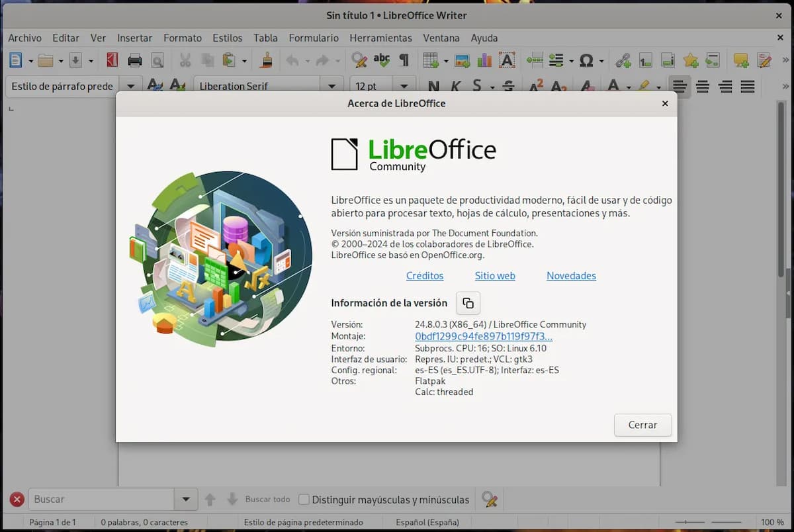
Task: Click the Insert Footnote icon
Action: point(646,61)
